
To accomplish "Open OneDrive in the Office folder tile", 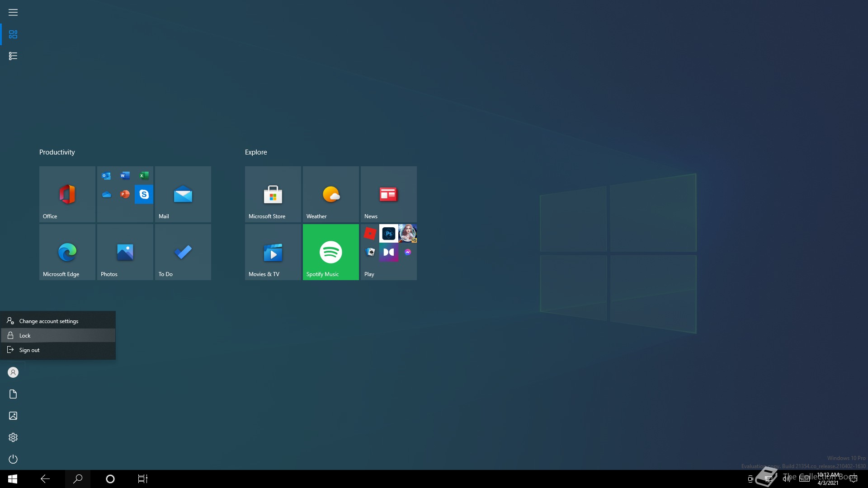I will click(x=106, y=194).
